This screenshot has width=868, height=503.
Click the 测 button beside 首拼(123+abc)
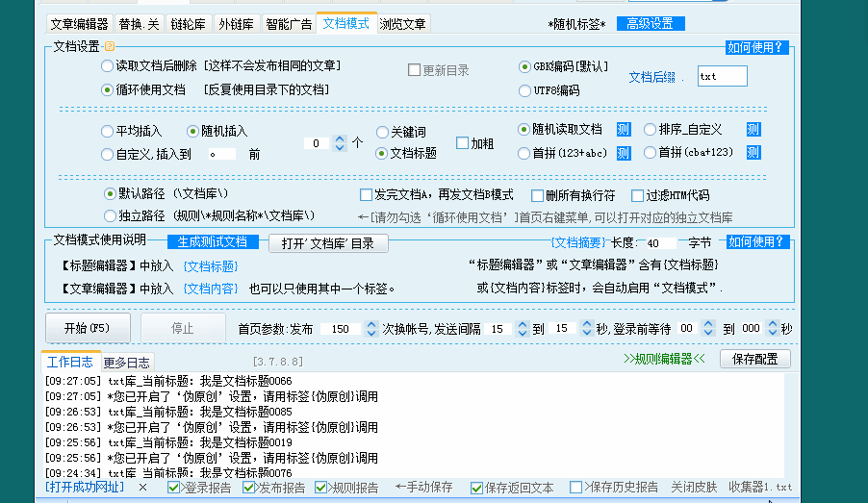point(623,153)
